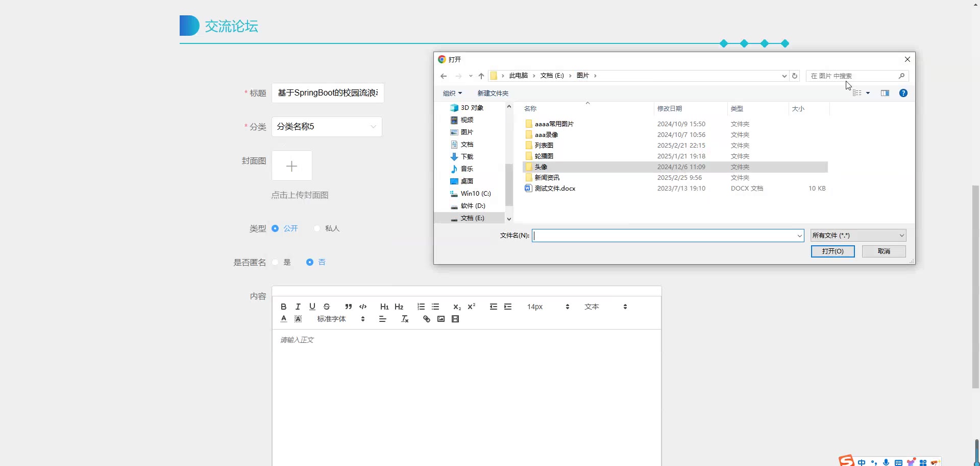Image resolution: width=980 pixels, height=466 pixels.
Task: Select the 公开 type radio button
Action: [x=276, y=228]
